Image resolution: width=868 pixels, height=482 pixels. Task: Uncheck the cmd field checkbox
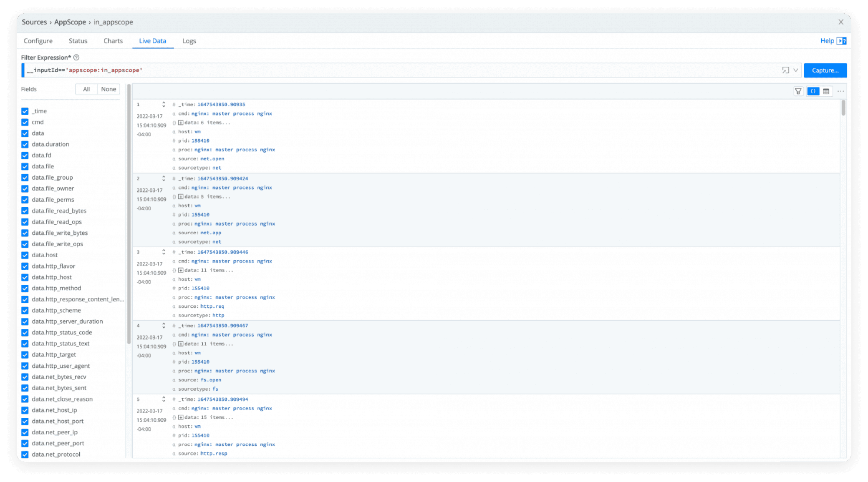(x=25, y=122)
